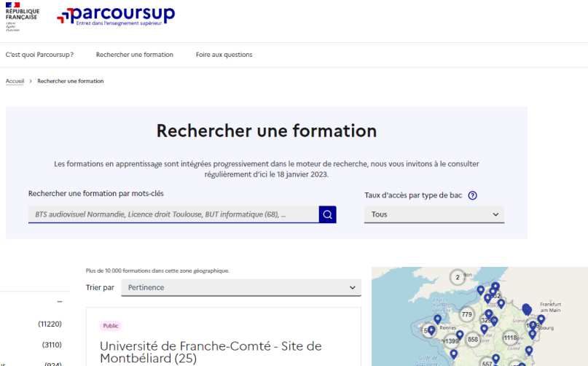The image size is (588, 366).
Task: Click the Public tag on result card
Action: pyautogui.click(x=111, y=326)
